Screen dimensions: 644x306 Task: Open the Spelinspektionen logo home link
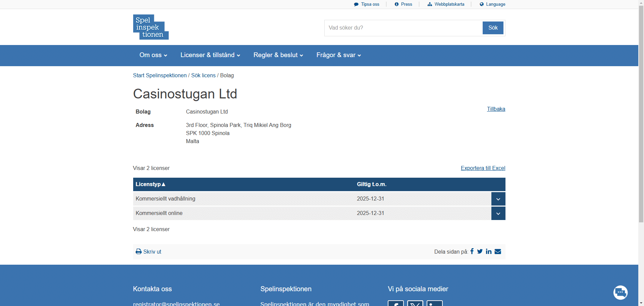(151, 27)
